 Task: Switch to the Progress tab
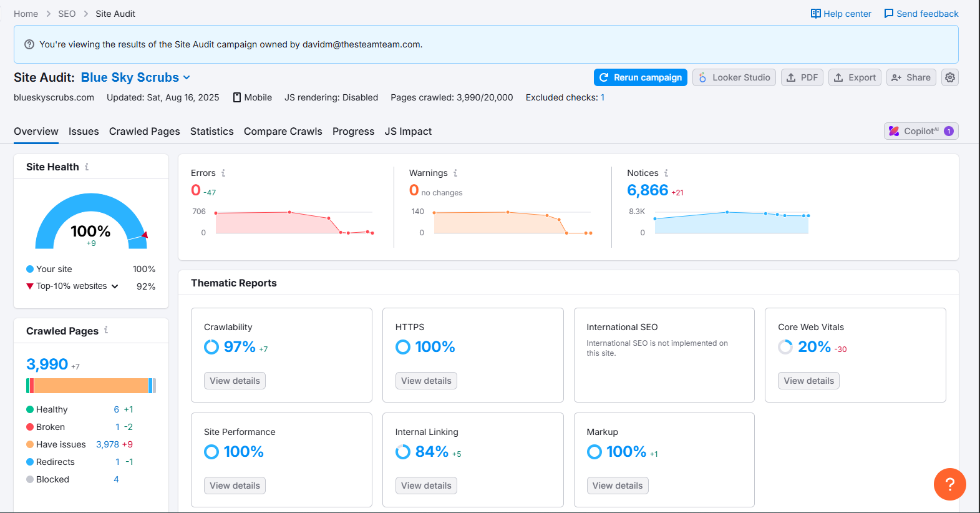(x=354, y=132)
